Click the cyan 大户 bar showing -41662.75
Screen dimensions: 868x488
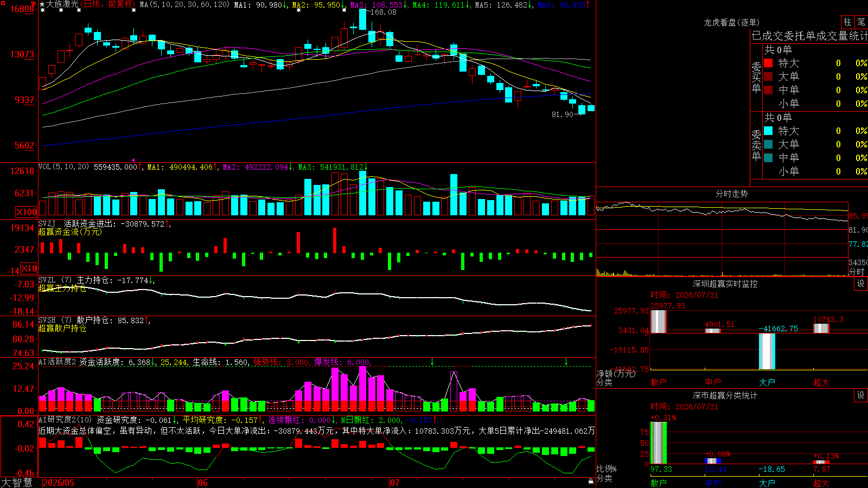(x=767, y=351)
